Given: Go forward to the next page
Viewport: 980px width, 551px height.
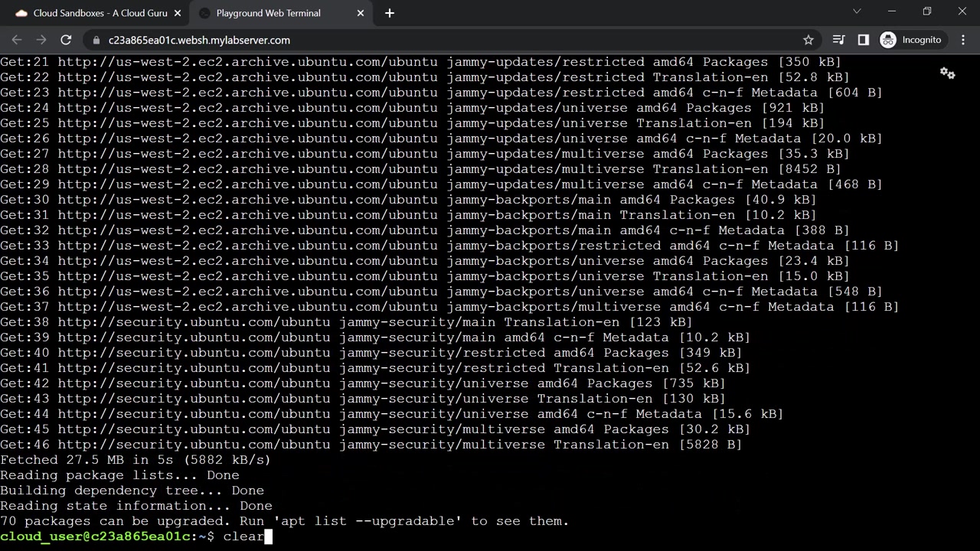Looking at the screenshot, I should click(41, 40).
